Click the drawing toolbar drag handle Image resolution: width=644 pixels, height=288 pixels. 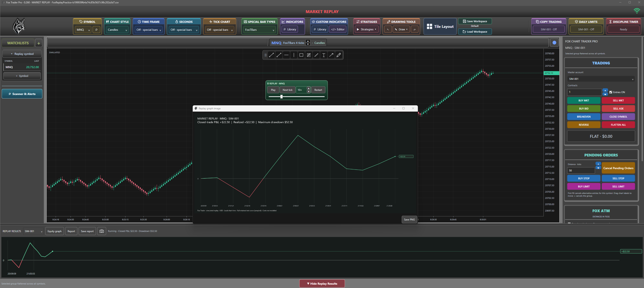point(265,55)
